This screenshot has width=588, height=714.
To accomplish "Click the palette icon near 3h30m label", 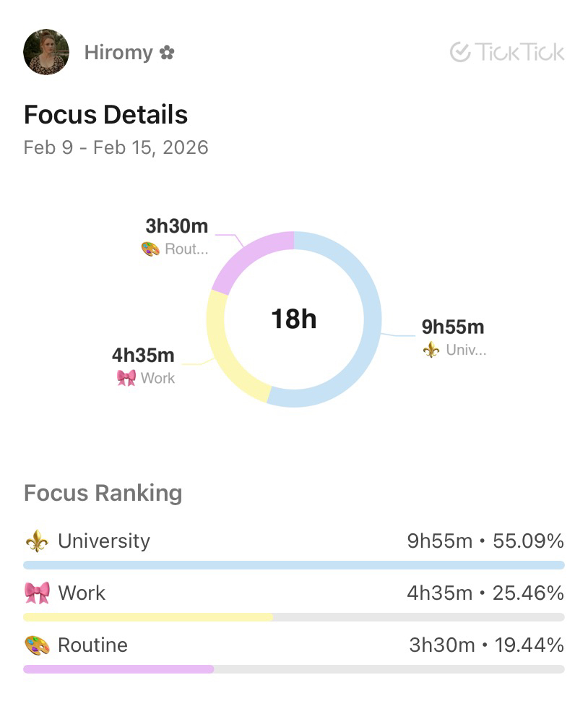I will [x=150, y=249].
